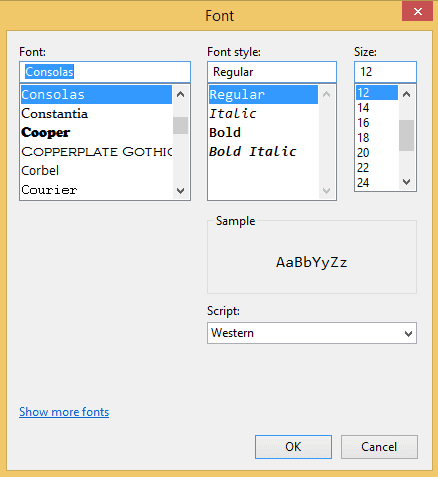Select Bold Italic font style
438x477 pixels.
[x=263, y=152]
